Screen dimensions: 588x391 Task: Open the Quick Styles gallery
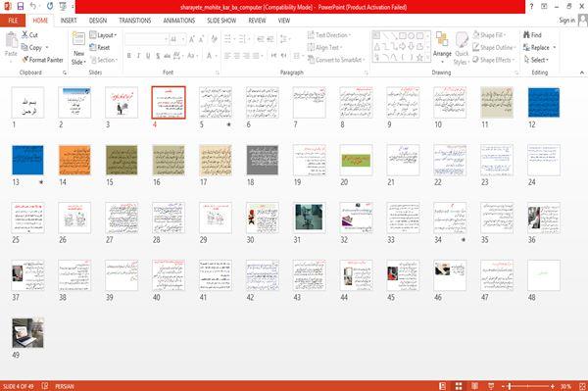point(462,48)
